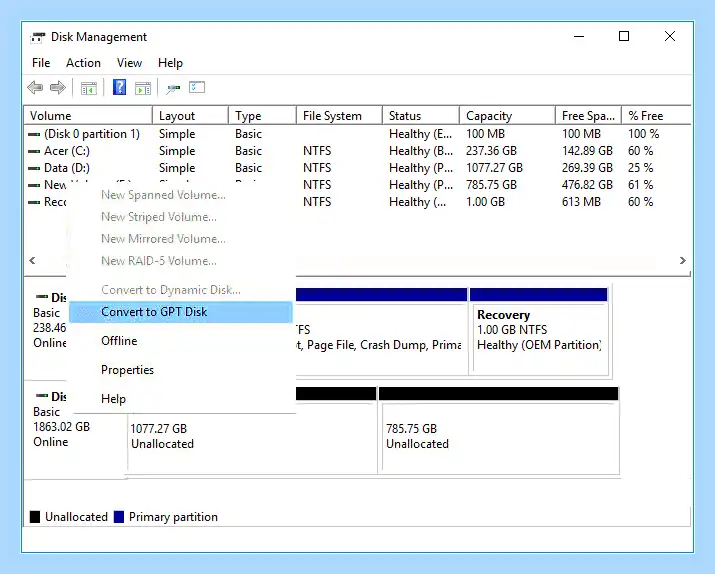Open the View menu
The width and height of the screenshot is (715, 574).
(x=130, y=63)
